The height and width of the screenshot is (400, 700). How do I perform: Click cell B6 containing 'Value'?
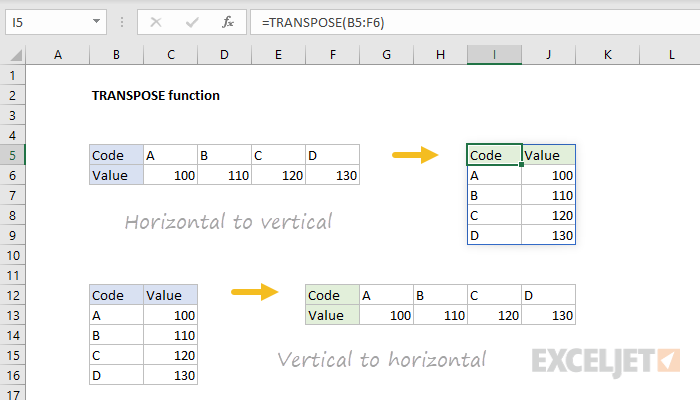pyautogui.click(x=116, y=175)
